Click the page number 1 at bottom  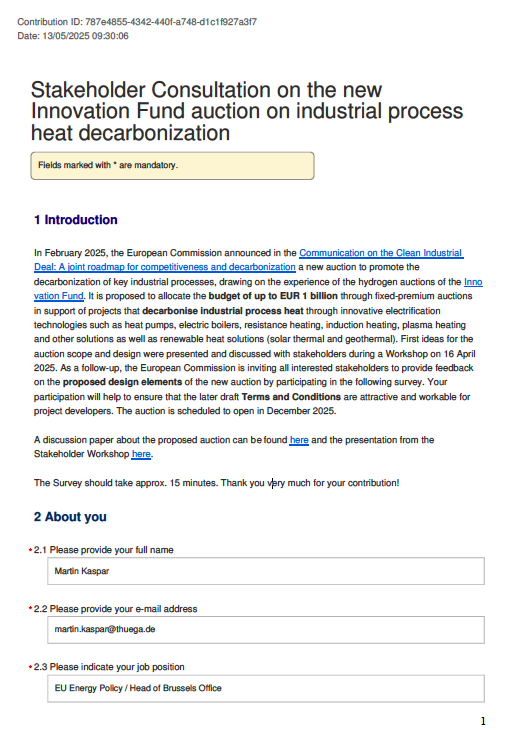pyautogui.click(x=483, y=721)
